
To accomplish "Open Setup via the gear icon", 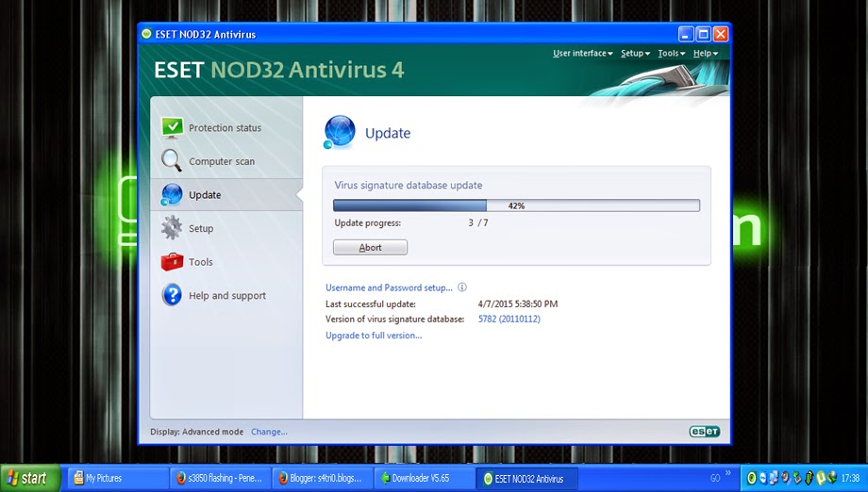I will (172, 228).
